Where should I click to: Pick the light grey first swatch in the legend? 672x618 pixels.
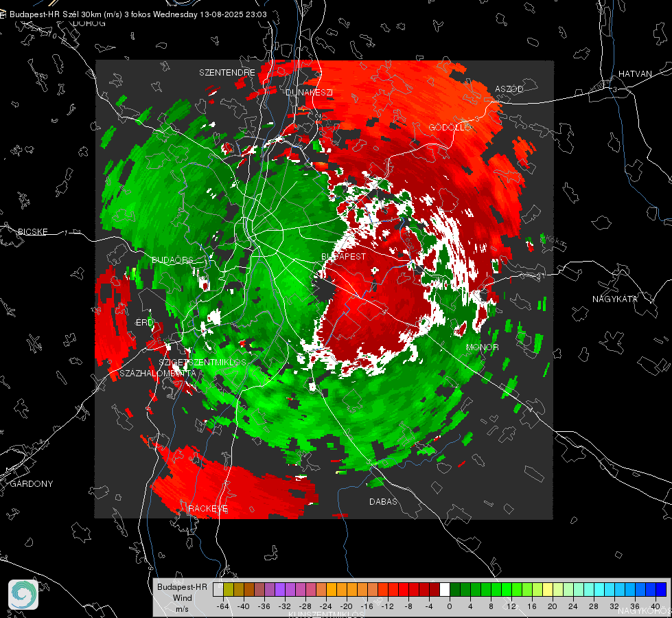pyautogui.click(x=218, y=590)
